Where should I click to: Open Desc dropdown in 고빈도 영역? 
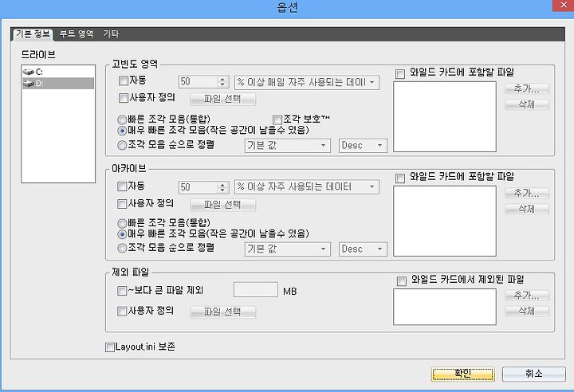pos(363,146)
